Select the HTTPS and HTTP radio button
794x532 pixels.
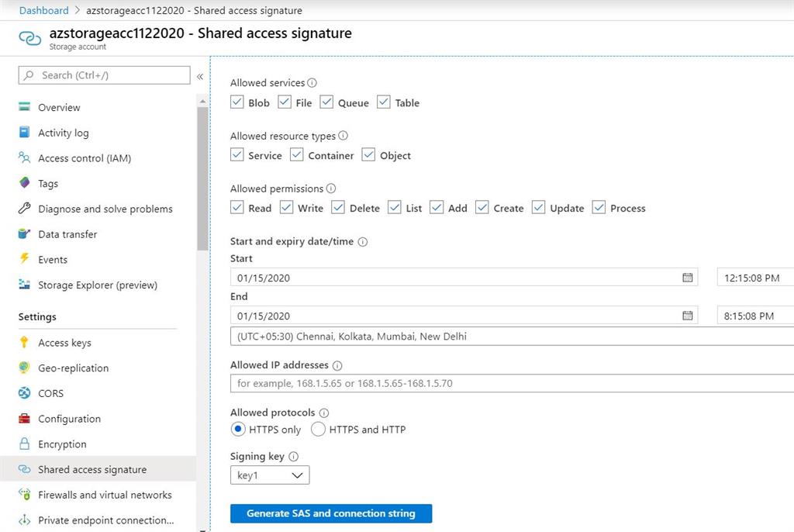(x=318, y=429)
